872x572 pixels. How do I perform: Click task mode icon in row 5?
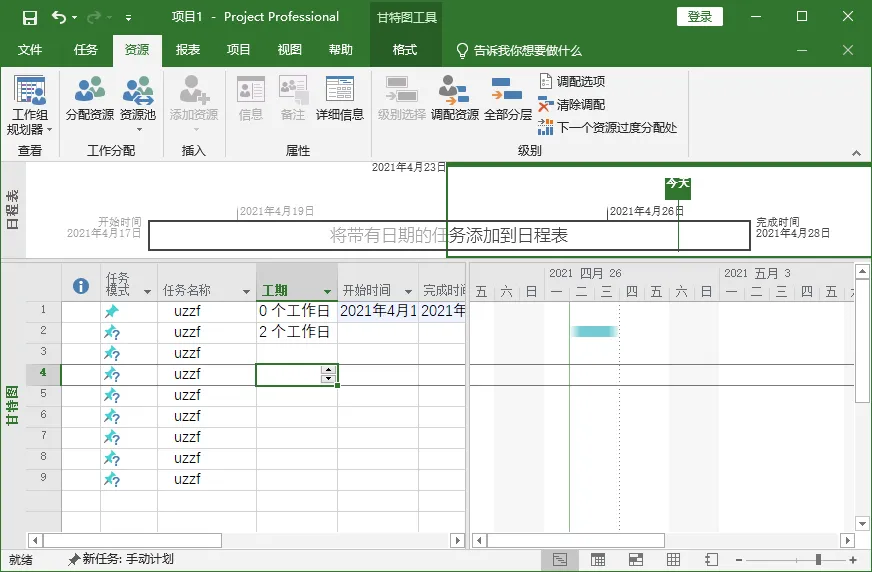click(x=112, y=395)
